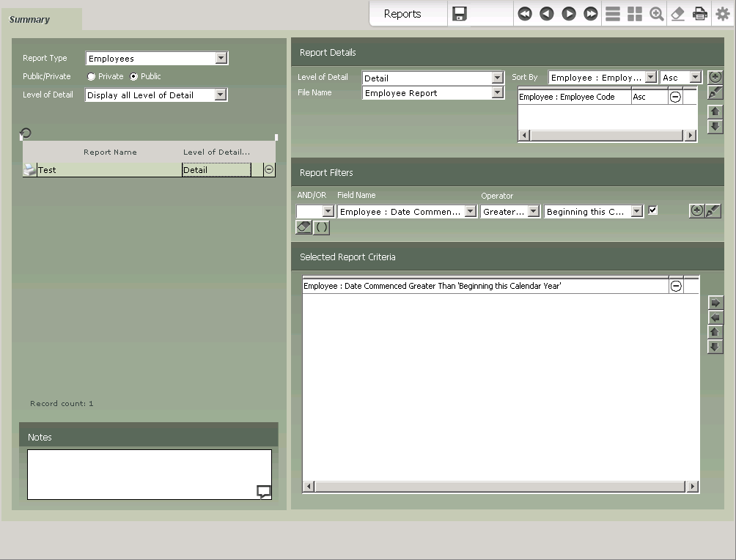The height and width of the screenshot is (560, 736).
Task: Click the Save floppy disk icon
Action: coord(460,14)
